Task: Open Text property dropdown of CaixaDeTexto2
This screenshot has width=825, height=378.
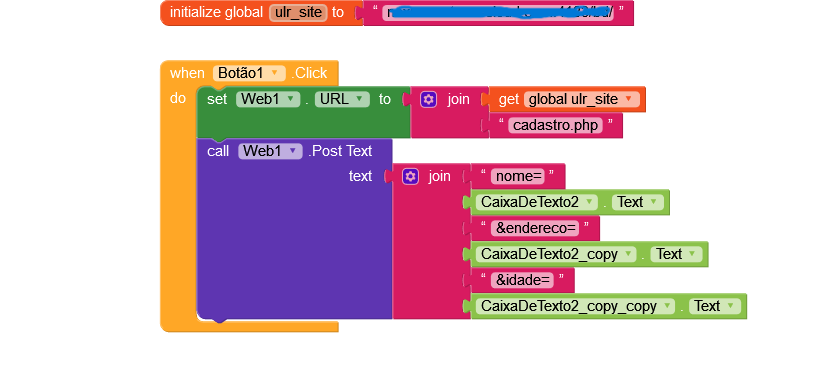Action: [638, 203]
